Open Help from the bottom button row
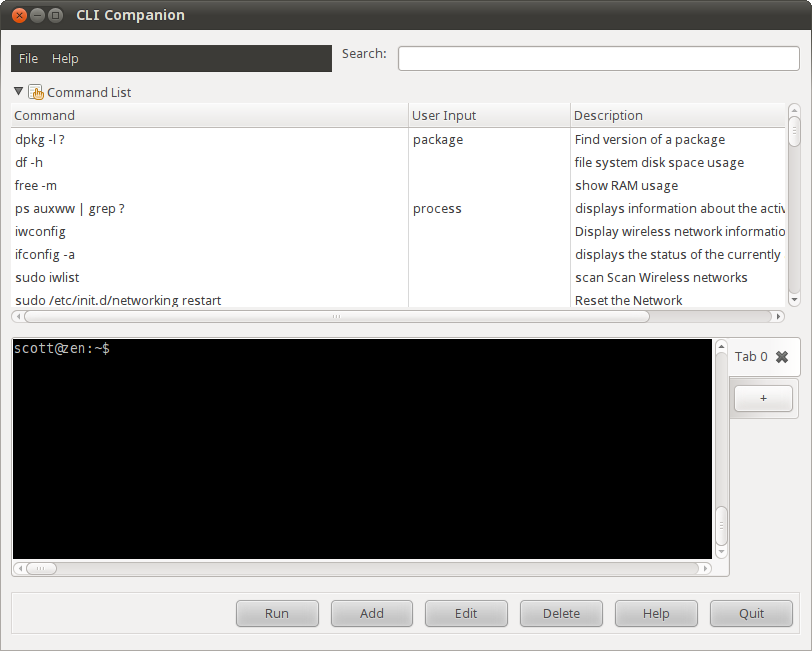Image resolution: width=812 pixels, height=651 pixels. [656, 613]
